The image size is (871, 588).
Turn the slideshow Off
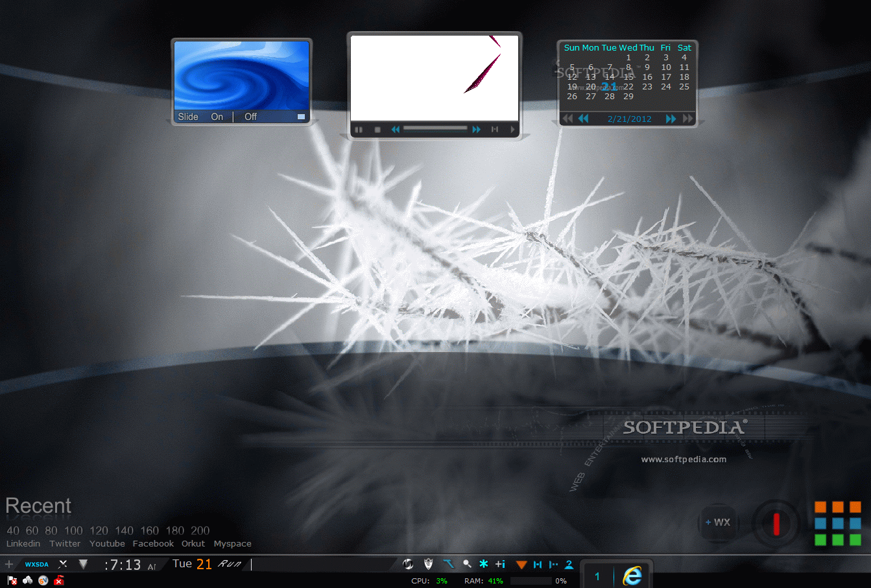click(x=251, y=117)
